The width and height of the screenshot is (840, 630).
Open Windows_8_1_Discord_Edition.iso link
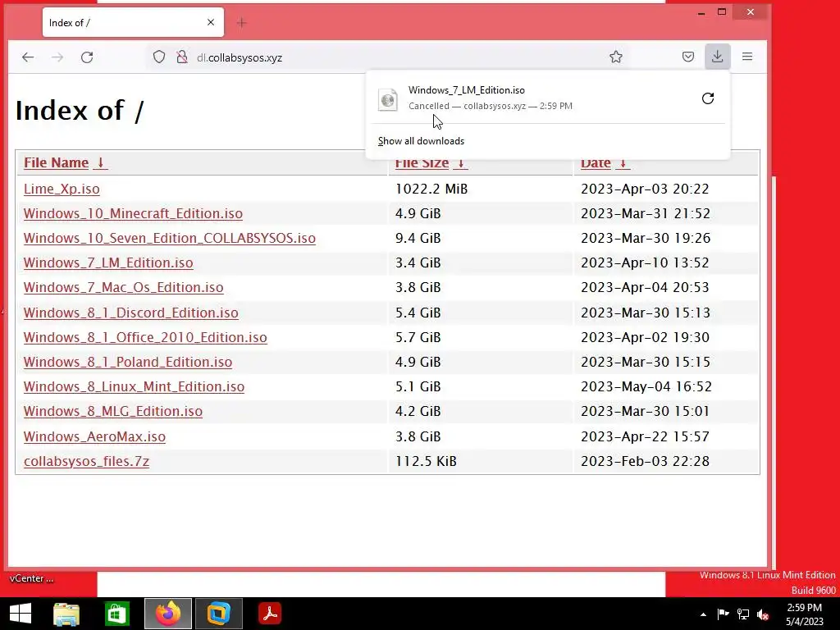click(x=130, y=313)
